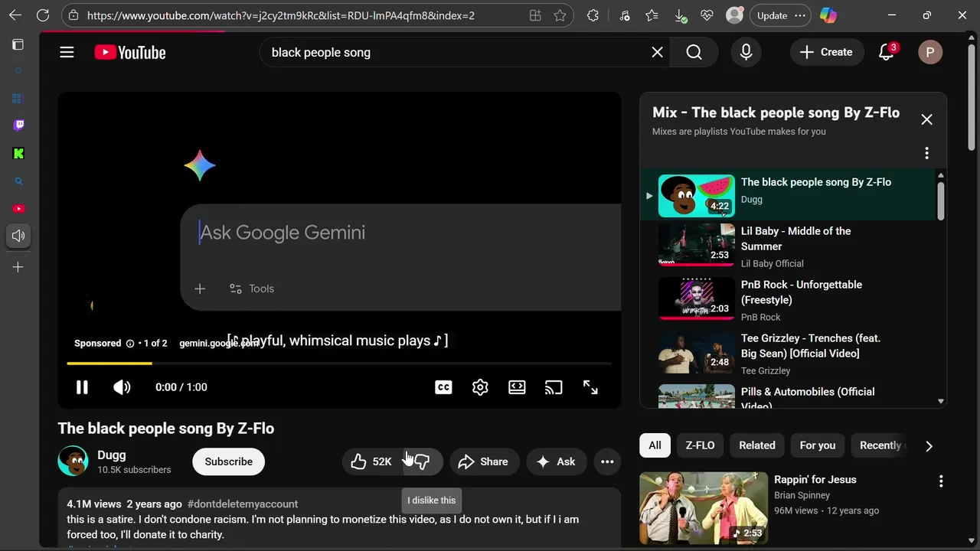
Task: Go to YouTube home via logo
Action: pos(130,52)
